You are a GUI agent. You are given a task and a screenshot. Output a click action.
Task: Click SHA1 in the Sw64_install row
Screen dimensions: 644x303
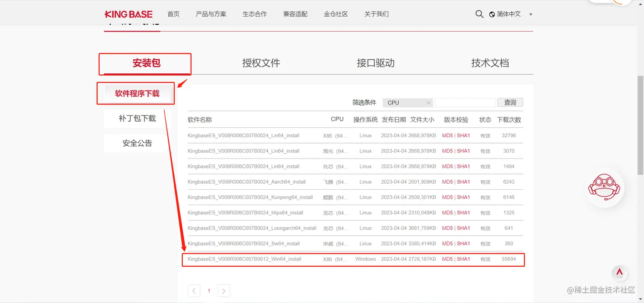click(463, 244)
